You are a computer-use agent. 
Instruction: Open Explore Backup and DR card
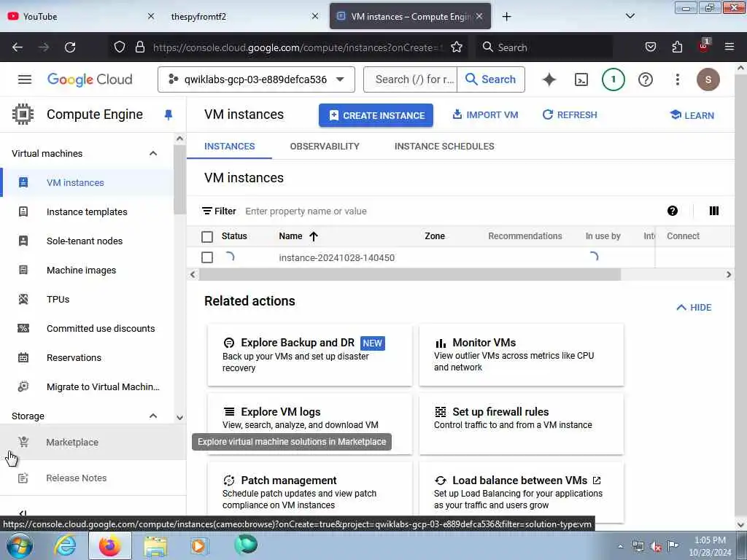point(309,355)
